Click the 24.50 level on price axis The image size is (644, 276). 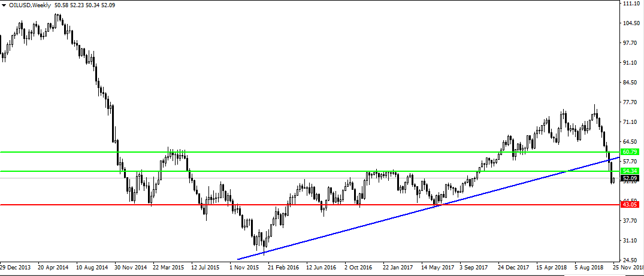[630, 260]
